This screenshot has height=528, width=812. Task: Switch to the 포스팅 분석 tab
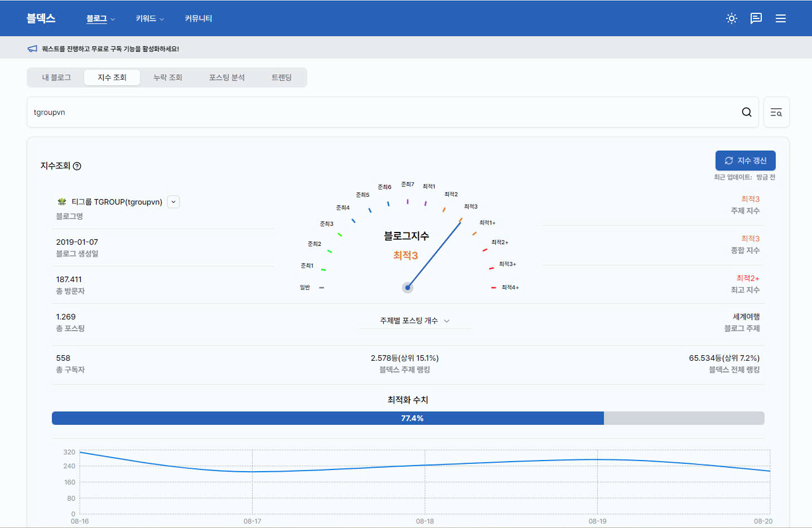[227, 77]
